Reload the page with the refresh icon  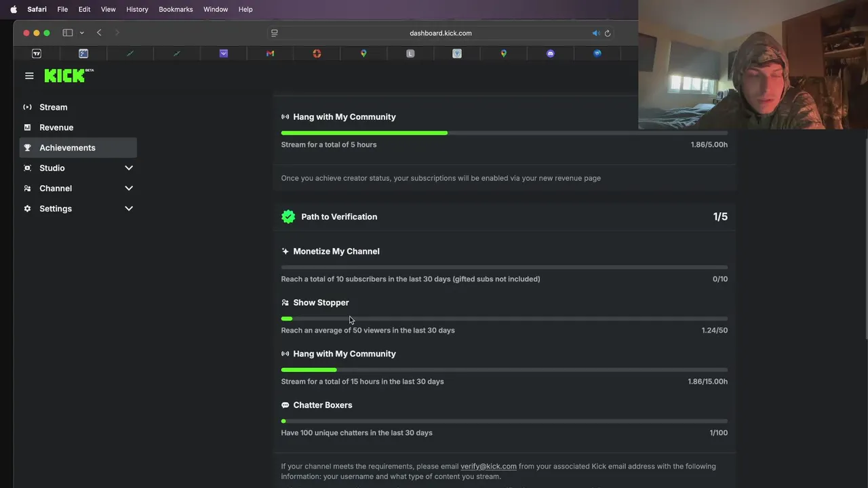coord(608,33)
